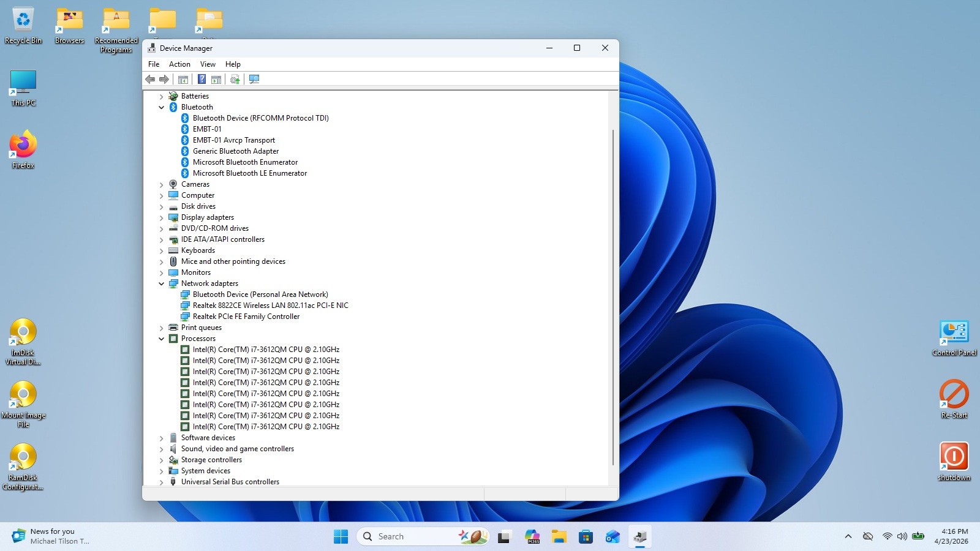Expand the Sound, video and game controllers category

coord(162,449)
